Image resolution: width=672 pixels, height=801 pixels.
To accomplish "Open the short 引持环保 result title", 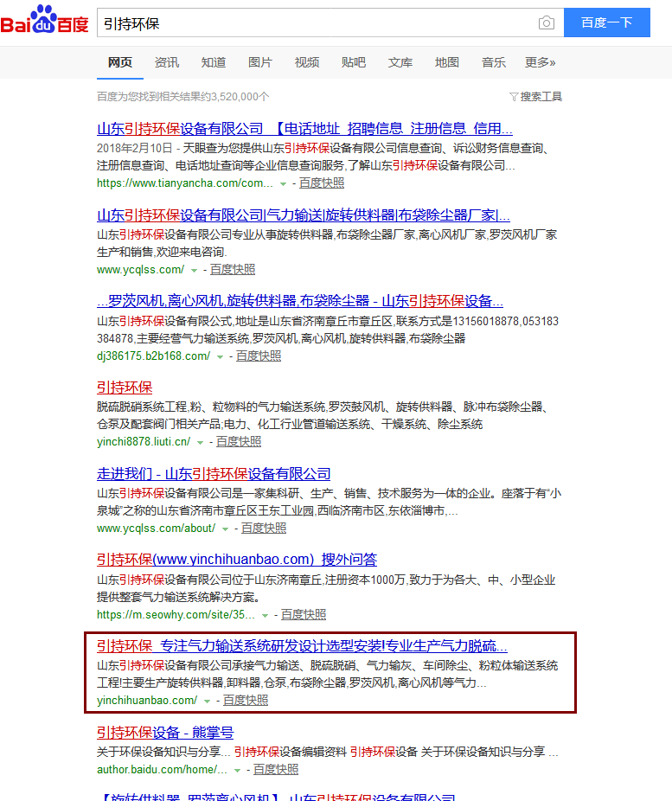I will click(x=125, y=388).
